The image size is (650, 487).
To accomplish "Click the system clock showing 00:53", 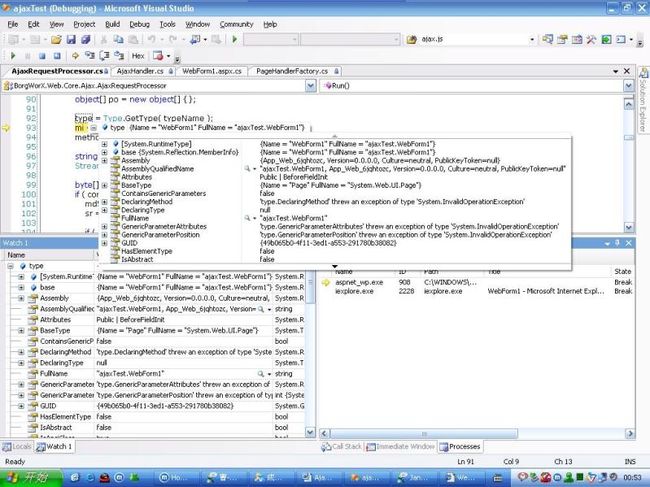I will (x=633, y=478).
